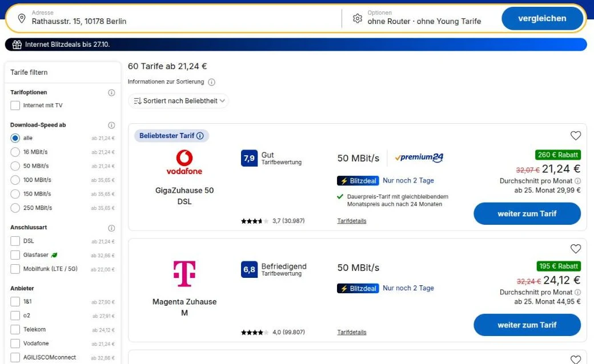Viewport: 594px width, 364px height.
Task: Open Tarifdetails for GigaZuhause 50 DSL
Action: click(352, 221)
